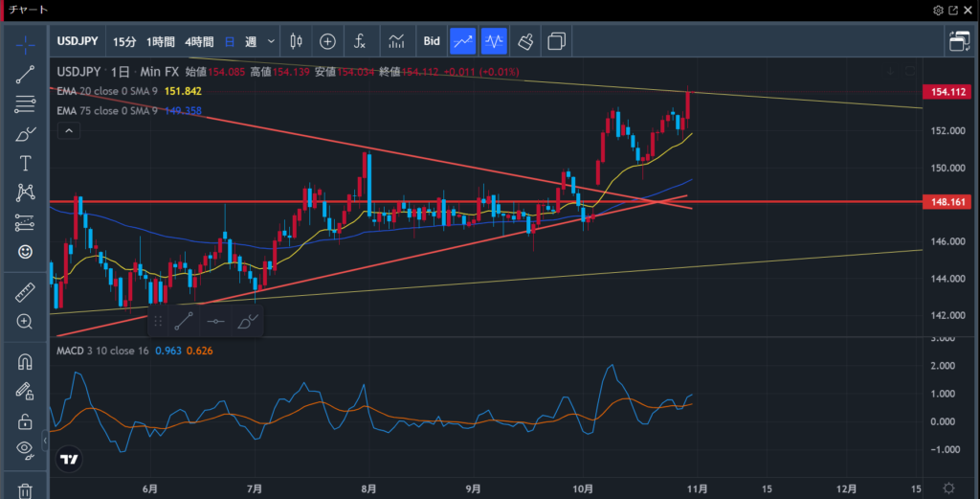Activate the zoom-in magnifier tool
The image size is (980, 499).
click(26, 322)
